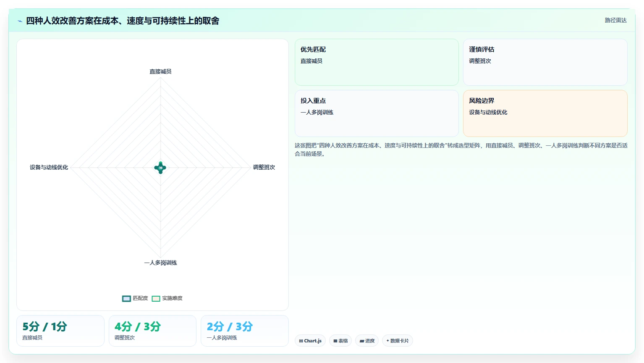The width and height of the screenshot is (644, 363).
Task: Click the 路径雷达 label in header
Action: tap(615, 20)
